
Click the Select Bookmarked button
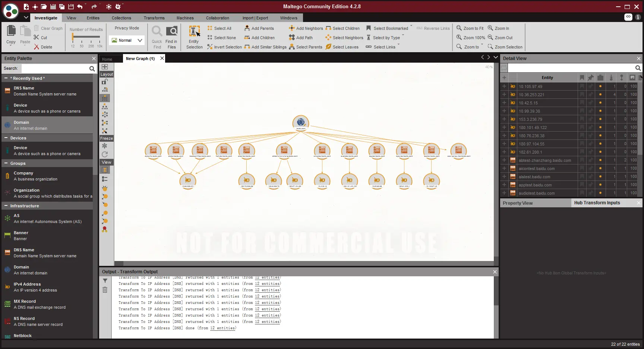pos(387,28)
